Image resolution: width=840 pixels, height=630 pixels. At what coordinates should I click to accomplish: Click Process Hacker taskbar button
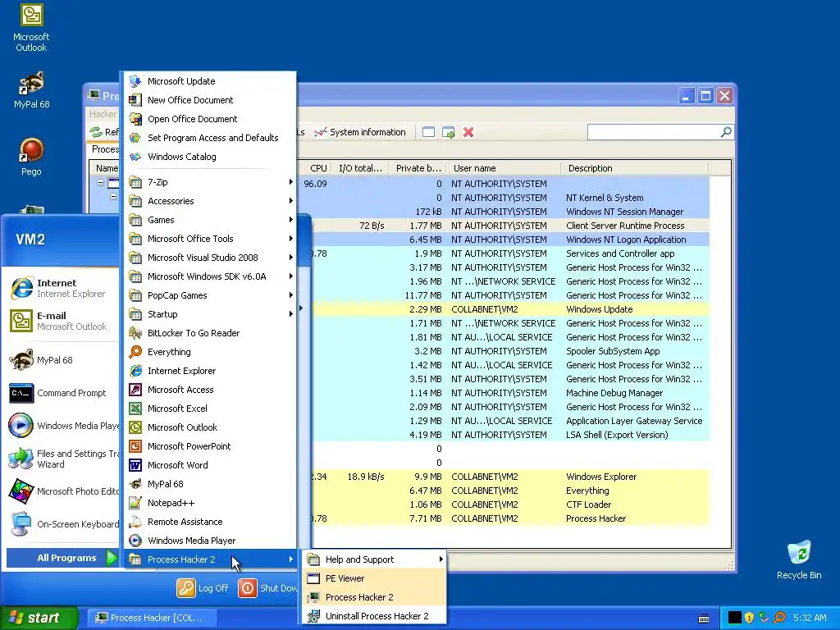tap(152, 618)
